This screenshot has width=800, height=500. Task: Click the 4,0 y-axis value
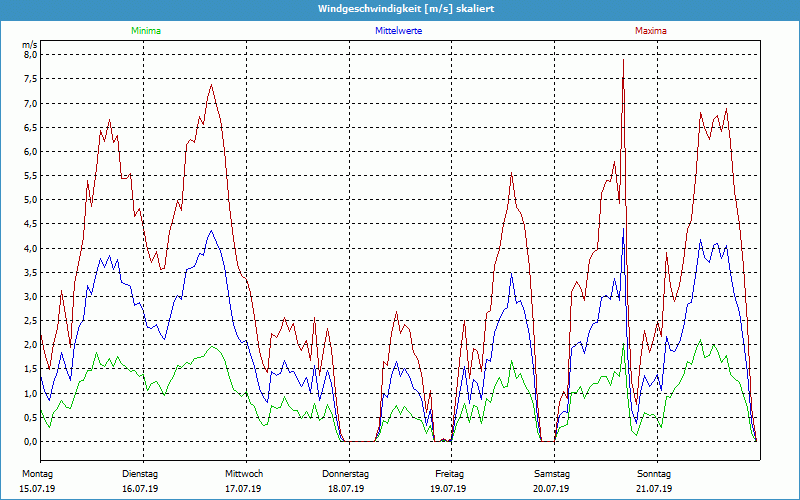coord(31,248)
